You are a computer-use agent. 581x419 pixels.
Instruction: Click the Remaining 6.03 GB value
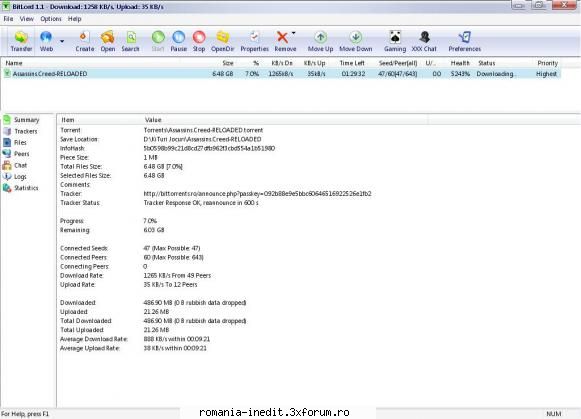click(x=154, y=230)
